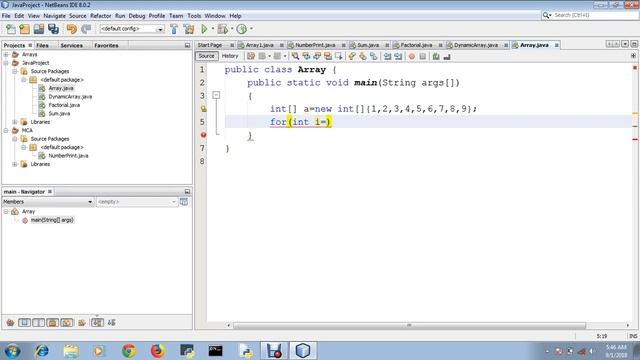Expand Libraries under JavaProject
640x360 pixels.
click(15, 122)
